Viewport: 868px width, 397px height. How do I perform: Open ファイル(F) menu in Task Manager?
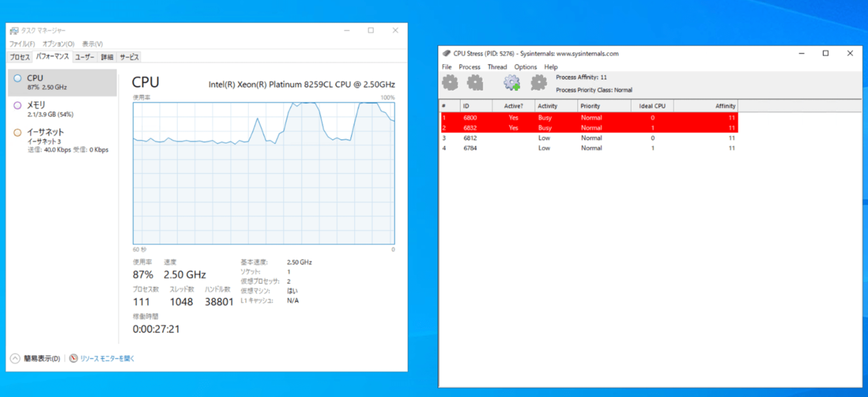point(22,44)
